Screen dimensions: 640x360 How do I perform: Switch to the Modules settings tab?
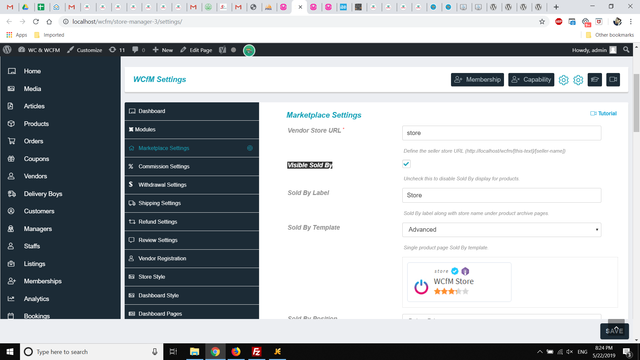pos(192,129)
